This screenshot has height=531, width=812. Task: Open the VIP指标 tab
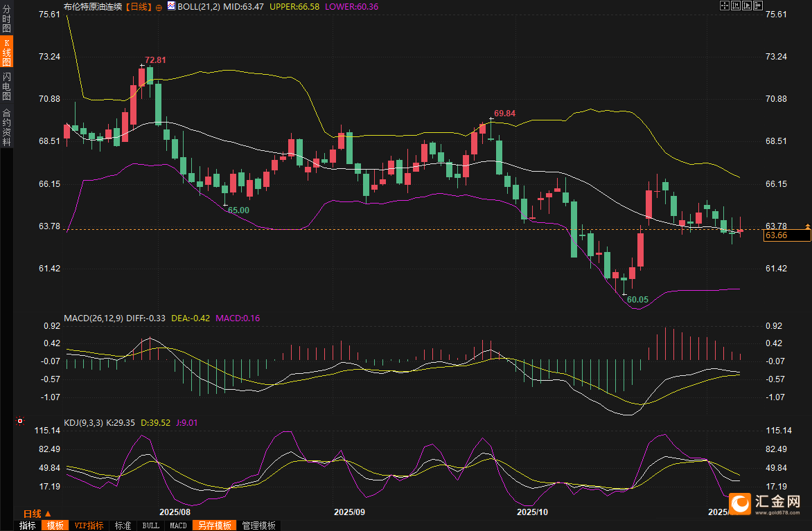point(89,525)
